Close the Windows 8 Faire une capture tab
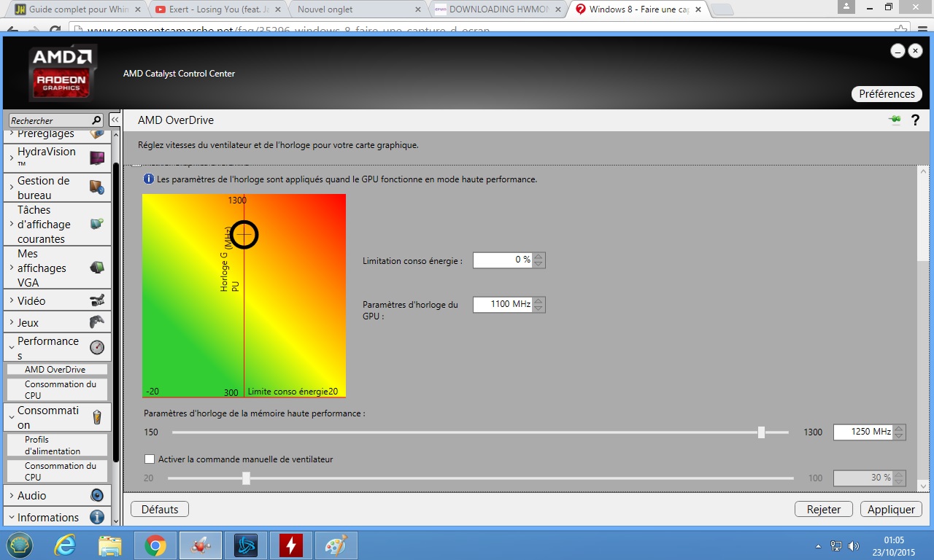This screenshot has height=560, width=934. pos(698,9)
